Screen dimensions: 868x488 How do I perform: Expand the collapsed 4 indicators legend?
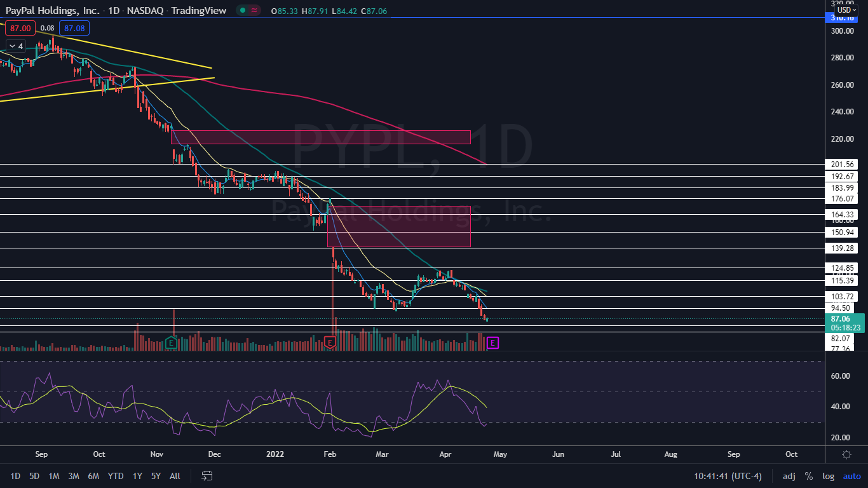(x=15, y=46)
